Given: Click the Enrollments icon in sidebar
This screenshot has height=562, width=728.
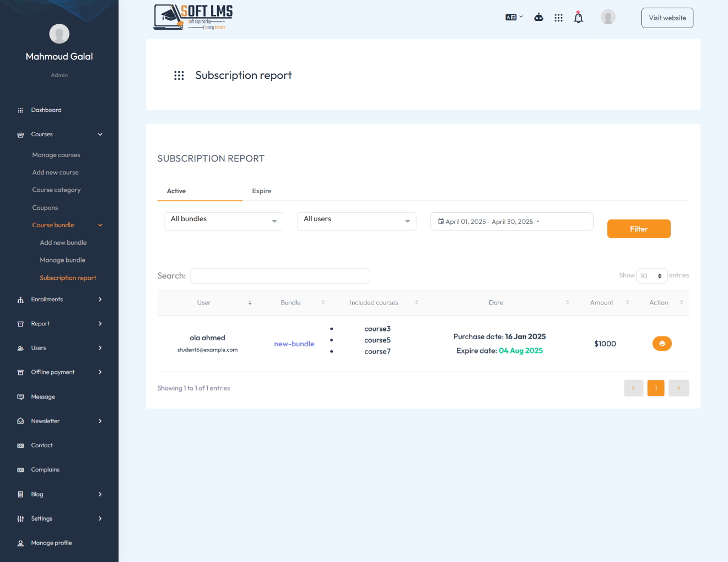Looking at the screenshot, I should coord(20,299).
